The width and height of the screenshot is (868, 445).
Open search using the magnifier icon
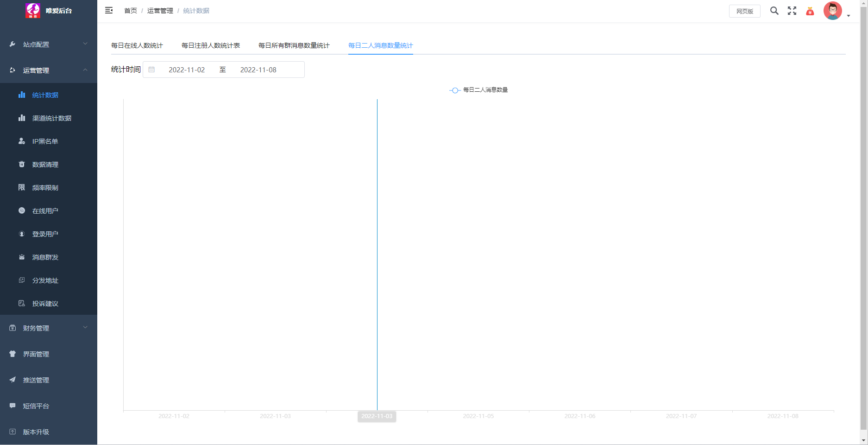point(774,11)
